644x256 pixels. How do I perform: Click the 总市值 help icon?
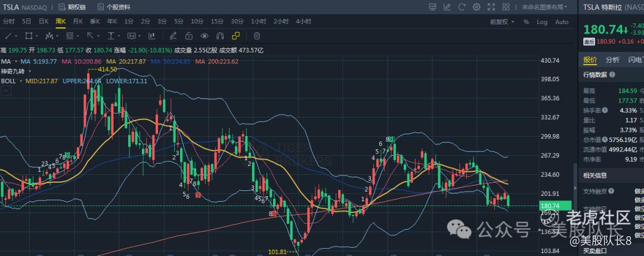click(606, 139)
